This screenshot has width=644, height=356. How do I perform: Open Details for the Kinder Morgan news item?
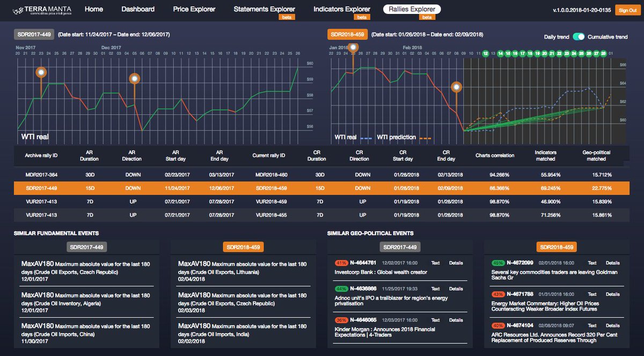pyautogui.click(x=456, y=319)
